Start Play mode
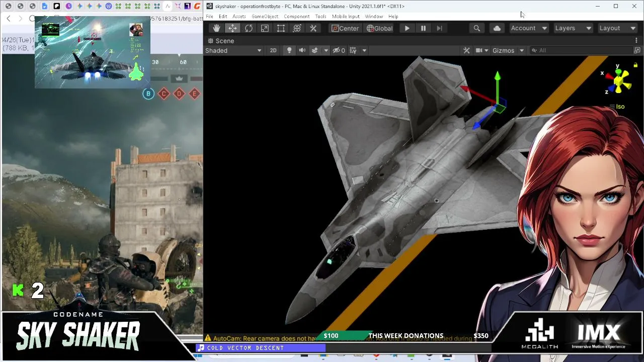 (407, 28)
